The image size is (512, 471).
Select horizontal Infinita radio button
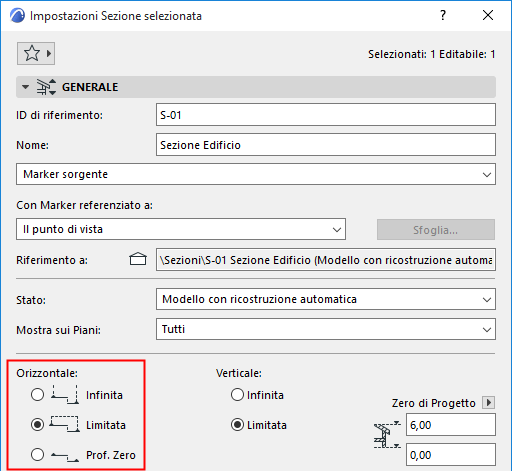tap(37, 395)
